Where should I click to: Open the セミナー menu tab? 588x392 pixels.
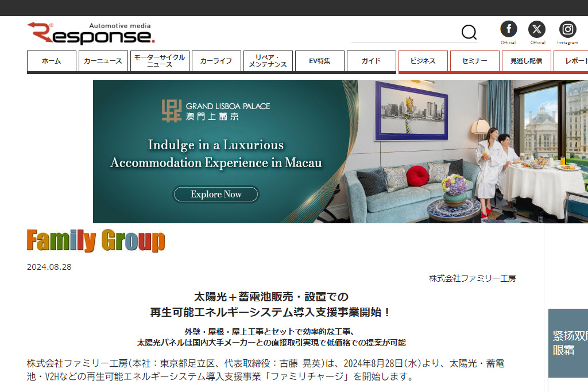pos(475,61)
